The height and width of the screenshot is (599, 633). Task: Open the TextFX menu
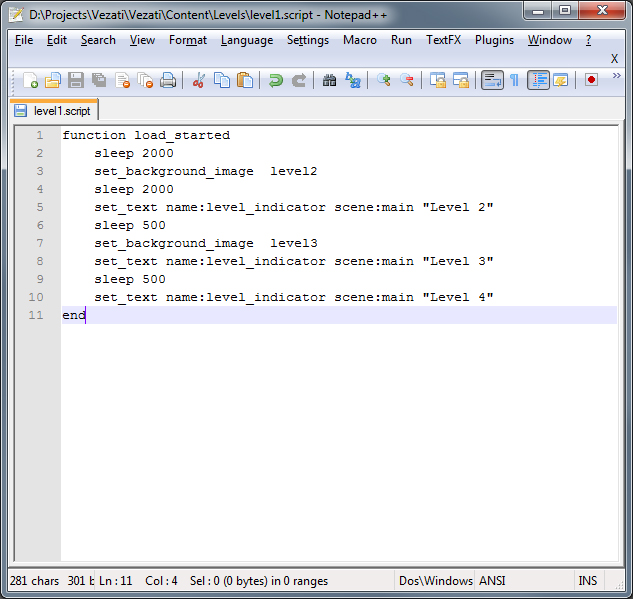point(443,40)
